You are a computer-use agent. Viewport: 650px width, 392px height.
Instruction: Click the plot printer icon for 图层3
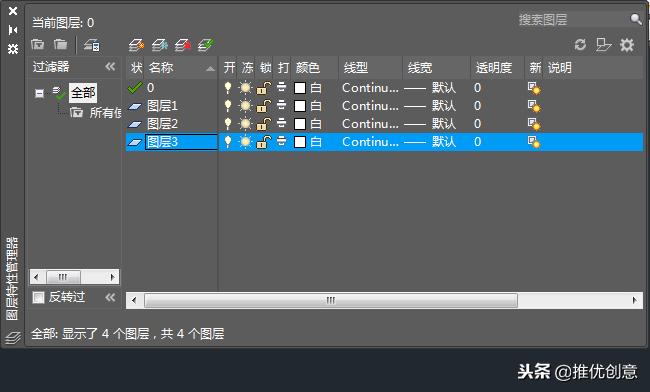[281, 142]
